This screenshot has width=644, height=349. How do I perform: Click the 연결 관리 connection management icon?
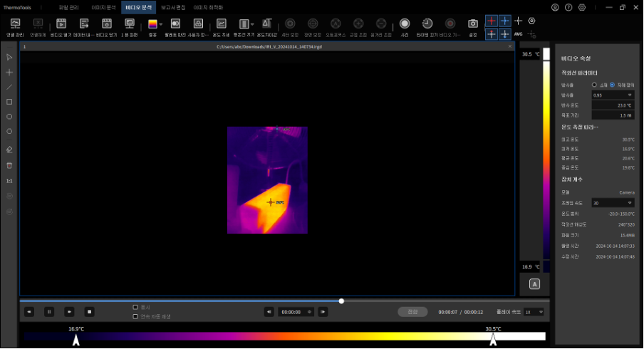click(x=14, y=24)
